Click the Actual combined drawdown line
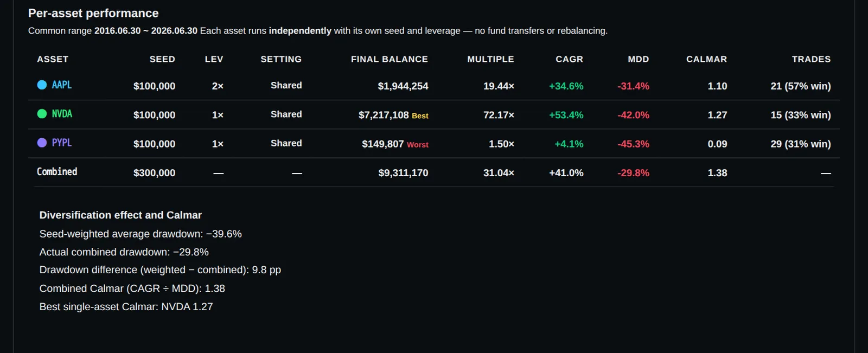 coord(124,252)
